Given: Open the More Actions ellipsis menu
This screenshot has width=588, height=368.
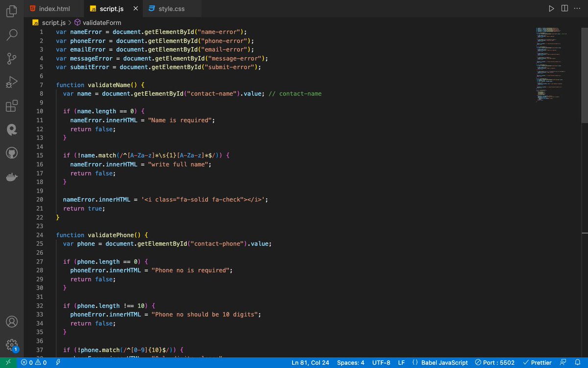Looking at the screenshot, I should [576, 8].
